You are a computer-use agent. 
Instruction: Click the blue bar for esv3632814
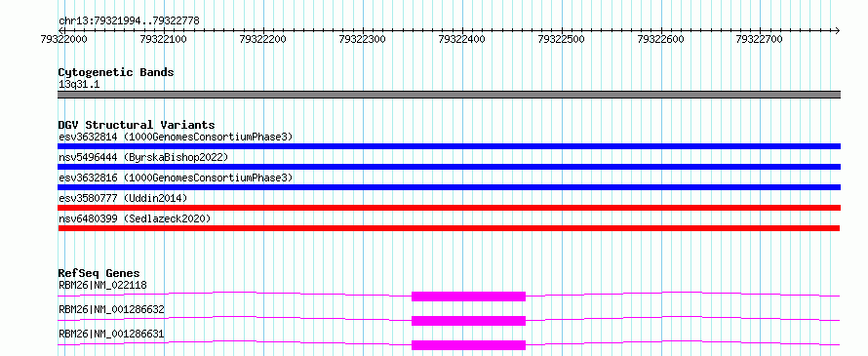click(x=449, y=146)
